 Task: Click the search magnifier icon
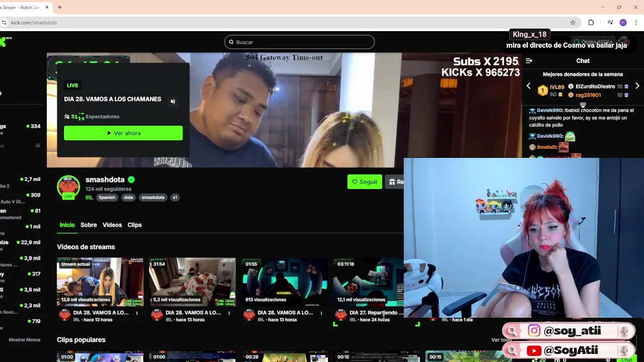[x=231, y=42]
